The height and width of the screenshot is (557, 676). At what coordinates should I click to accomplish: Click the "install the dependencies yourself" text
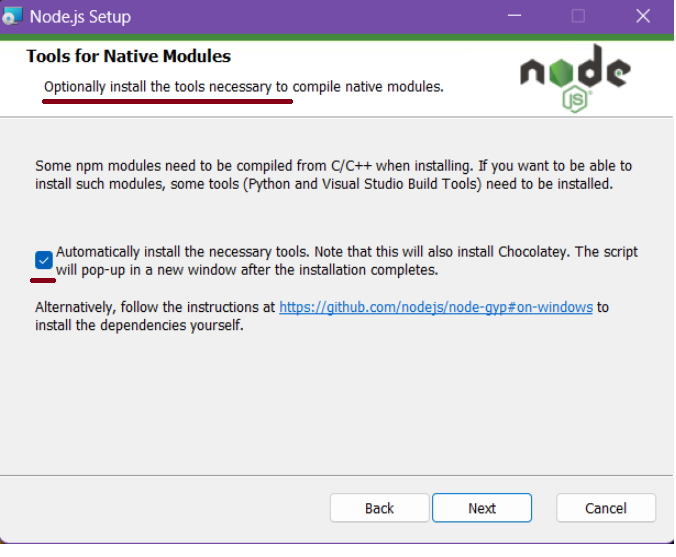pyautogui.click(x=139, y=325)
